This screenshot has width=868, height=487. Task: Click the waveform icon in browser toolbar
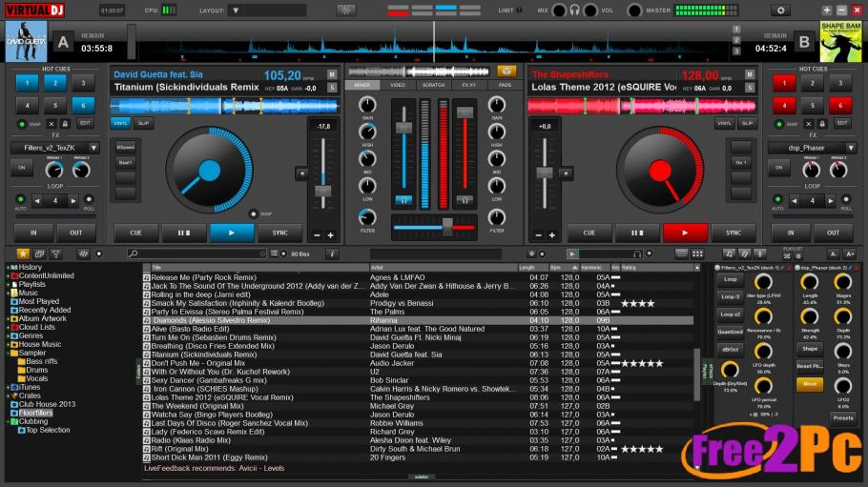pos(83,254)
